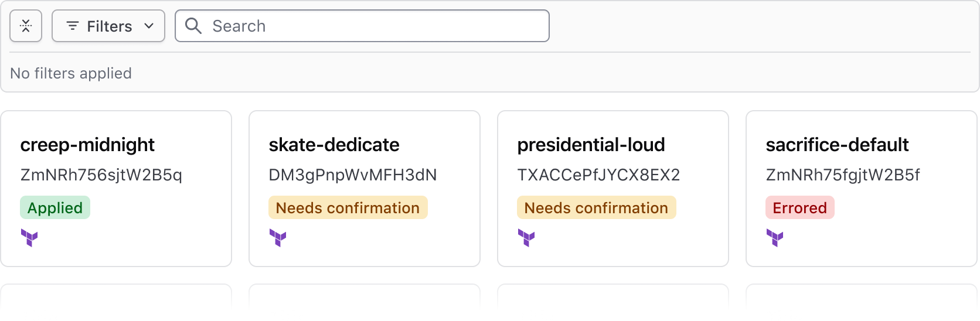Click Terraform icon in creep-midnight card
Screen dimensions: 980x321
click(x=29, y=238)
